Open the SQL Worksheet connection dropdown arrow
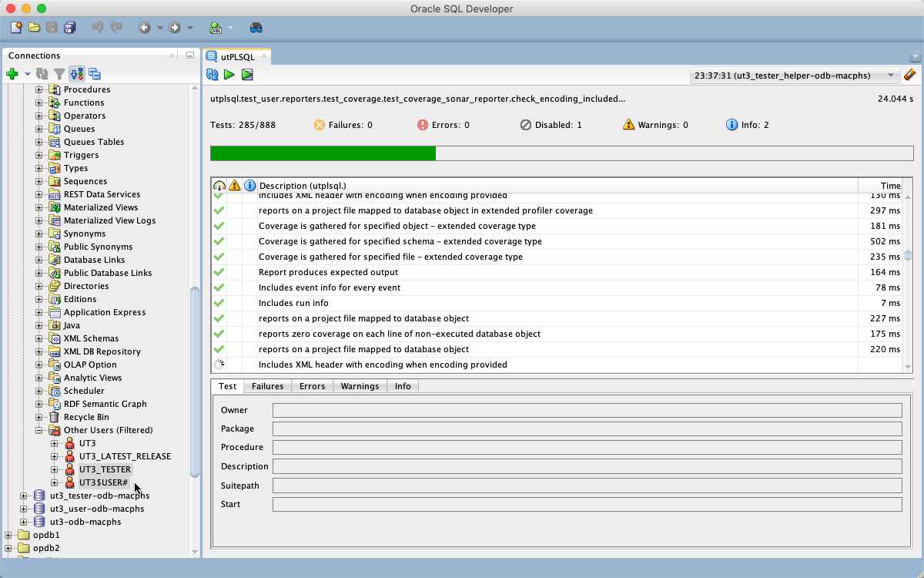This screenshot has height=578, width=924. pos(230,28)
